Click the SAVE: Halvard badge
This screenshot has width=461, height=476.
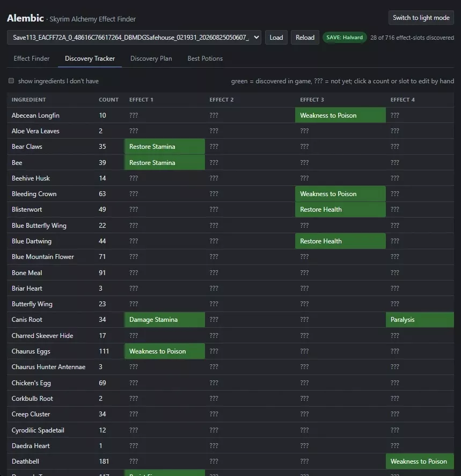344,38
